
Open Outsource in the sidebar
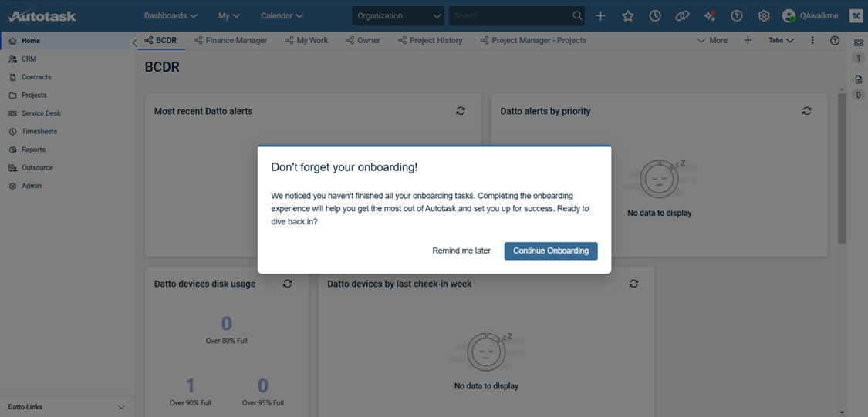coord(68,167)
